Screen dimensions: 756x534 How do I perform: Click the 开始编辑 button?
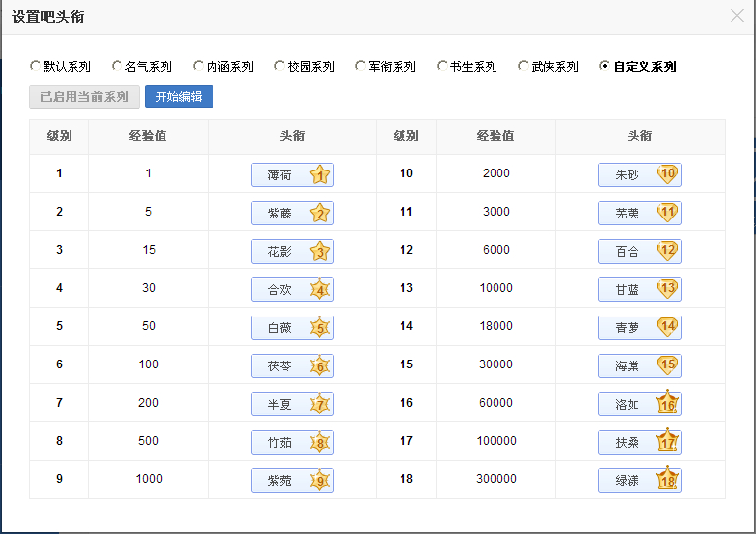[x=179, y=96]
